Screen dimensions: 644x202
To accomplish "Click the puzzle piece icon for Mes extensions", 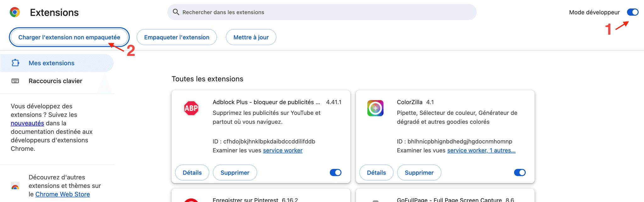I will click(x=15, y=63).
